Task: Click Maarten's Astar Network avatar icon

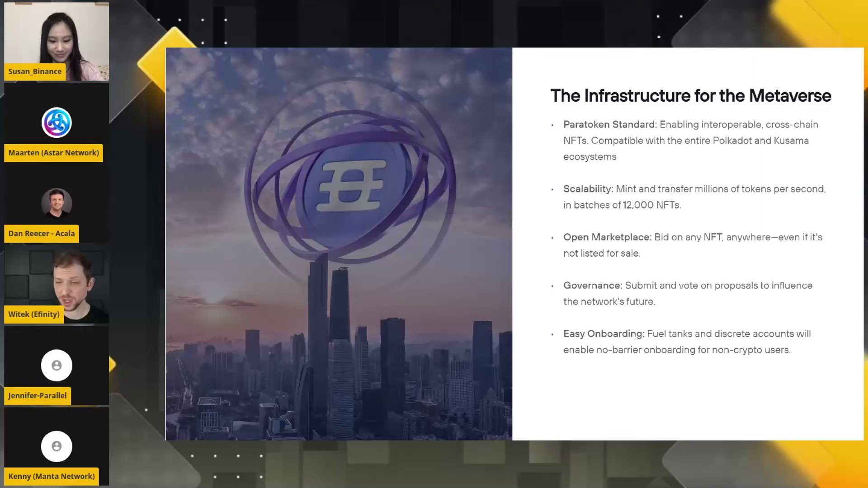Action: coord(57,122)
